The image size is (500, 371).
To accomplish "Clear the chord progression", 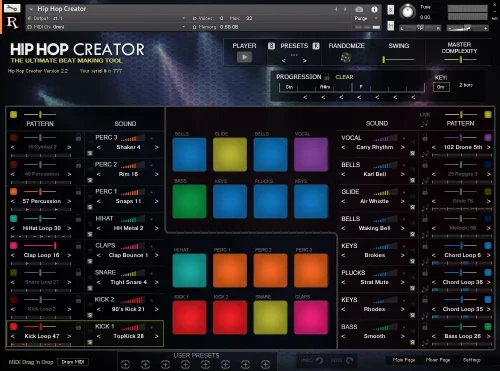I will point(344,77).
